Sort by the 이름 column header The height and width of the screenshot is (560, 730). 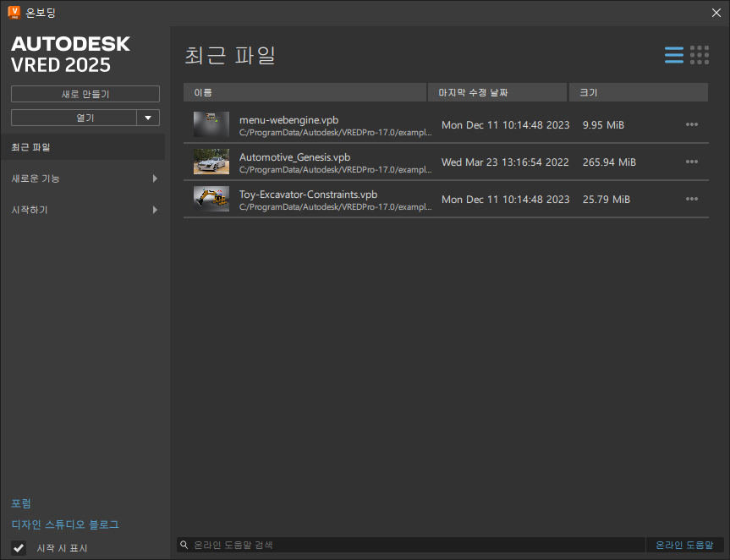[305, 92]
